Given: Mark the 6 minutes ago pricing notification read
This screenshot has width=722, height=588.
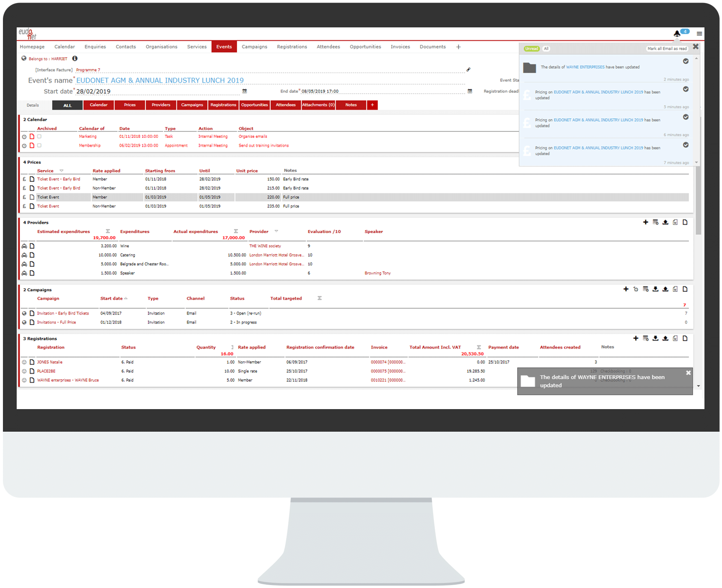Looking at the screenshot, I should coord(686,117).
